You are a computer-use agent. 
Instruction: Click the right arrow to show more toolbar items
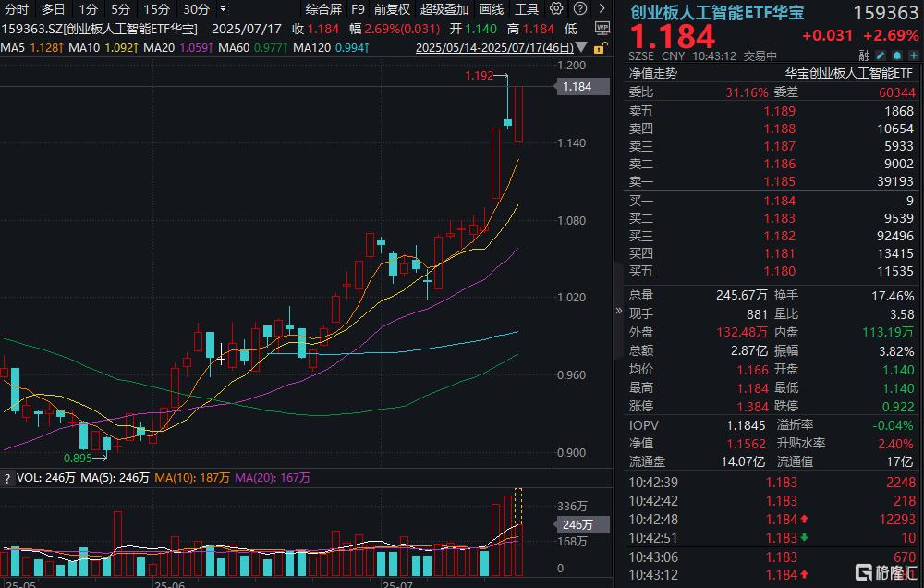tap(602, 9)
